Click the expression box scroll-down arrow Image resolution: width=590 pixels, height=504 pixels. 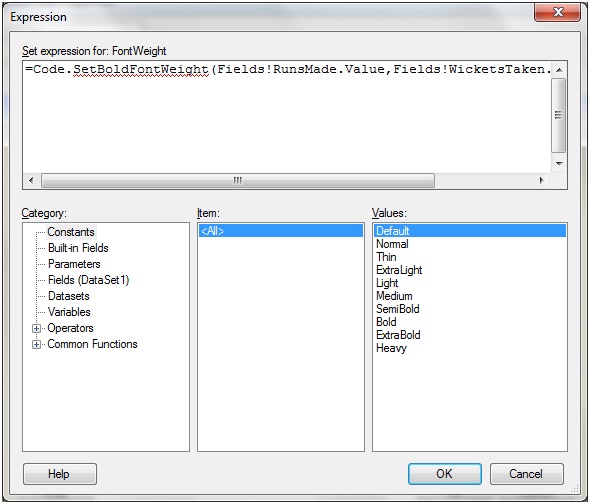coord(559,164)
